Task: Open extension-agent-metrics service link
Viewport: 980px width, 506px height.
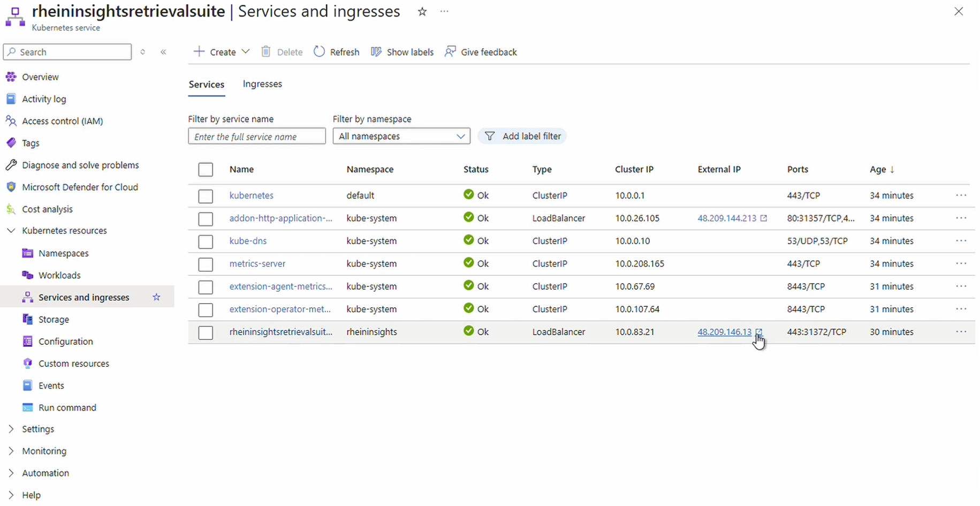Action: (281, 286)
